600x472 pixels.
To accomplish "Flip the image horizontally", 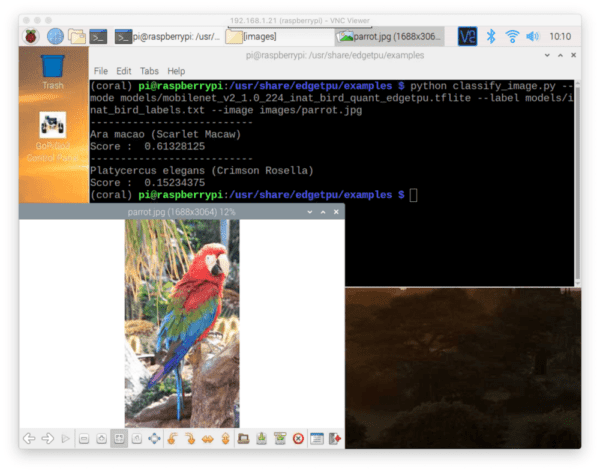I will pyautogui.click(x=208, y=438).
